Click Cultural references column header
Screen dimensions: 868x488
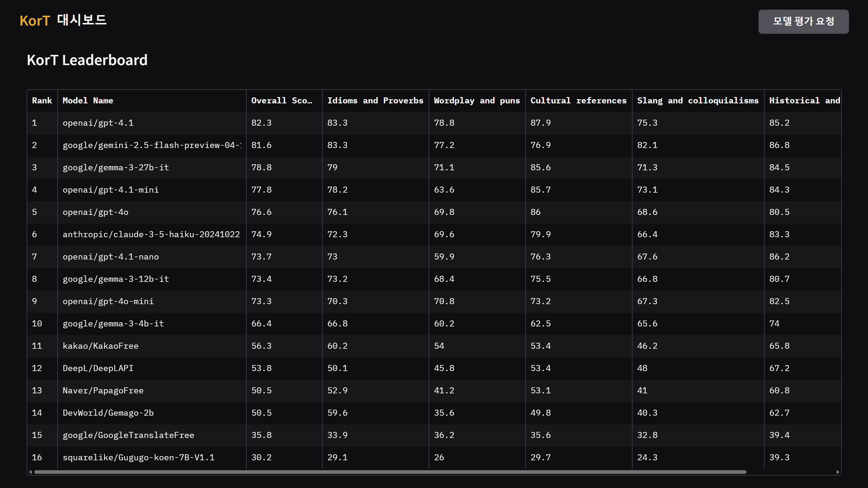point(578,100)
